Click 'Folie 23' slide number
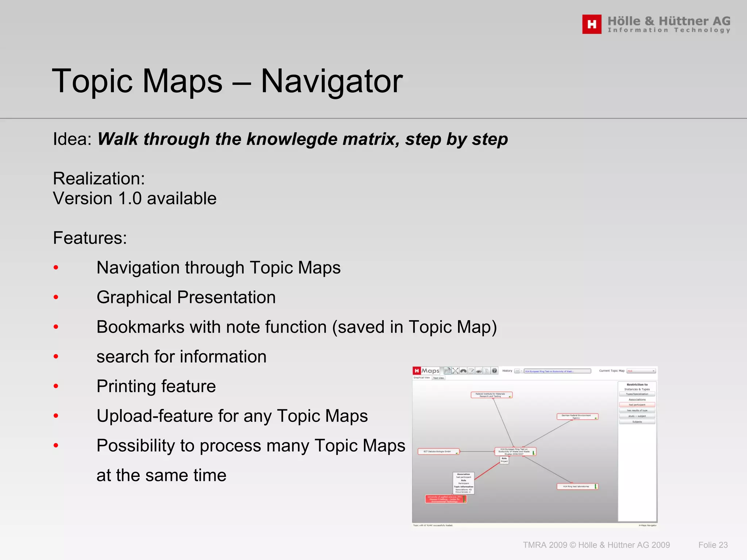 713,545
